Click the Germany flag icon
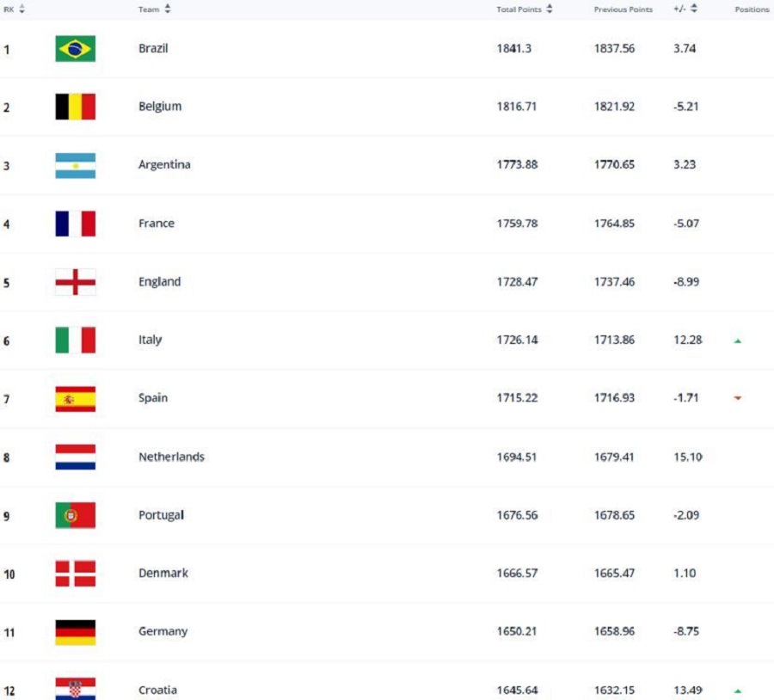774x700 pixels. 75,632
